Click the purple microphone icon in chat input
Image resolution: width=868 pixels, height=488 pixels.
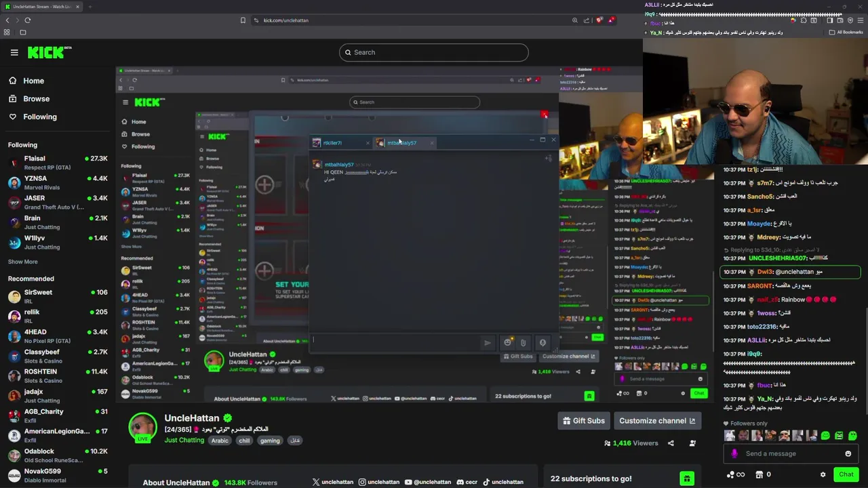(734, 454)
